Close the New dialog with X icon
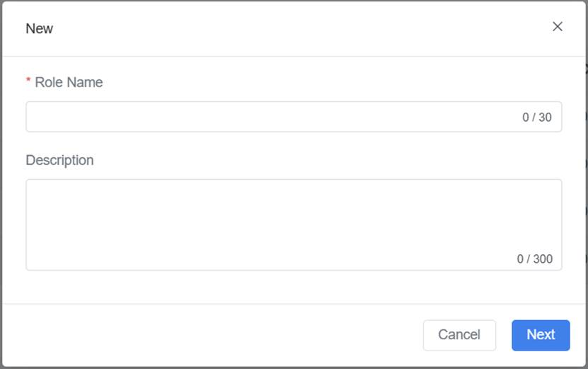 558,27
